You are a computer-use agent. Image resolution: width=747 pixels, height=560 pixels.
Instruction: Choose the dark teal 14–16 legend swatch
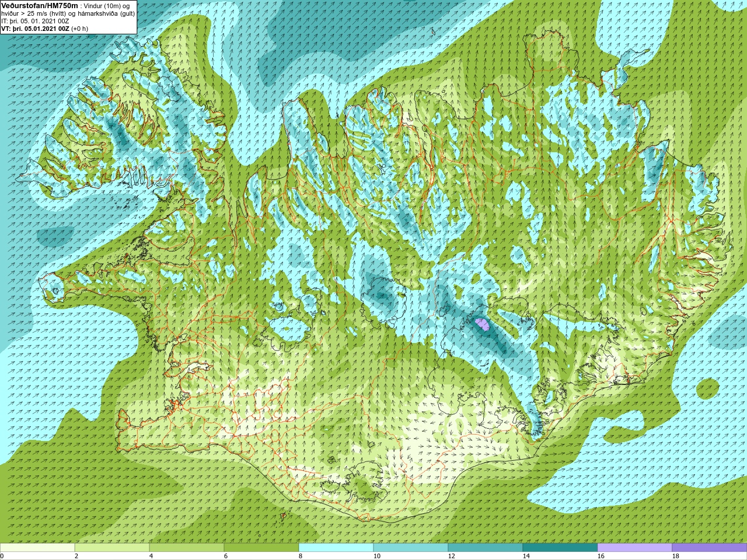[560, 548]
